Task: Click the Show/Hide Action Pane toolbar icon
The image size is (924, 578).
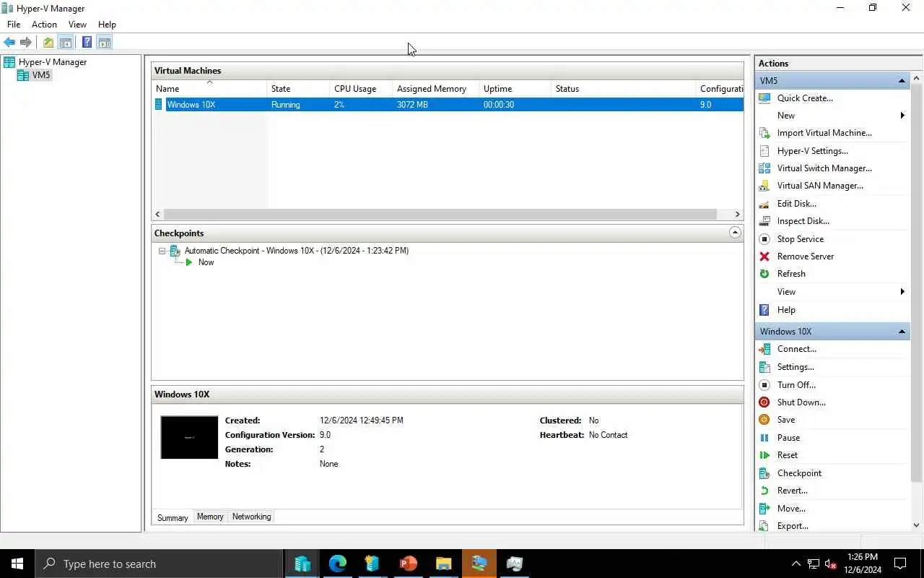Action: 104,43
